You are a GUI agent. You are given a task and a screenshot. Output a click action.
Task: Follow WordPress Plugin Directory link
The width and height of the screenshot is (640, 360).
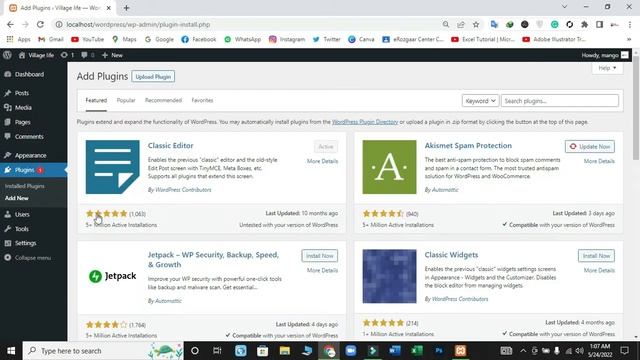click(x=365, y=122)
